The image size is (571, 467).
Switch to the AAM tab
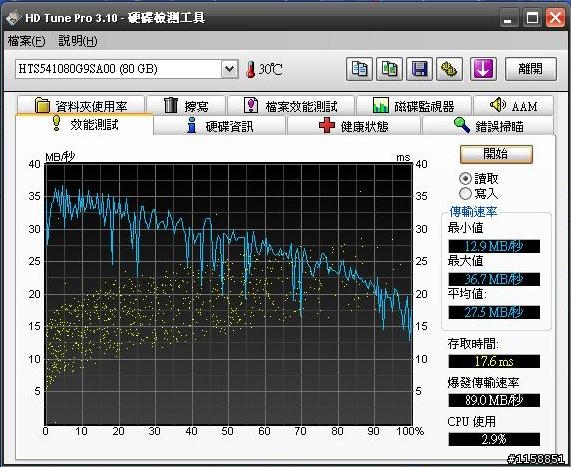pos(513,106)
